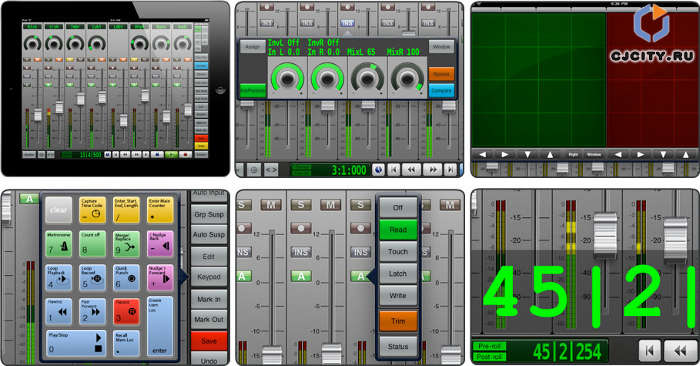Solo the middle strip in automation panel
Image resolution: width=700 pixels, height=366 pixels.
click(301, 205)
